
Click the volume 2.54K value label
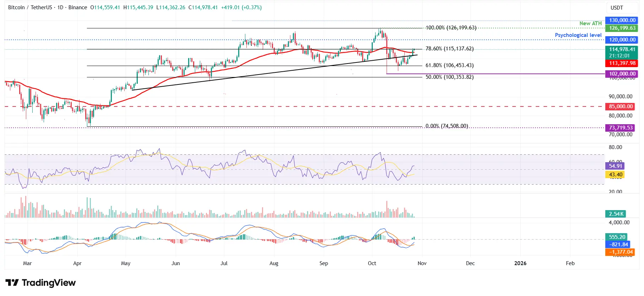pyautogui.click(x=616, y=214)
